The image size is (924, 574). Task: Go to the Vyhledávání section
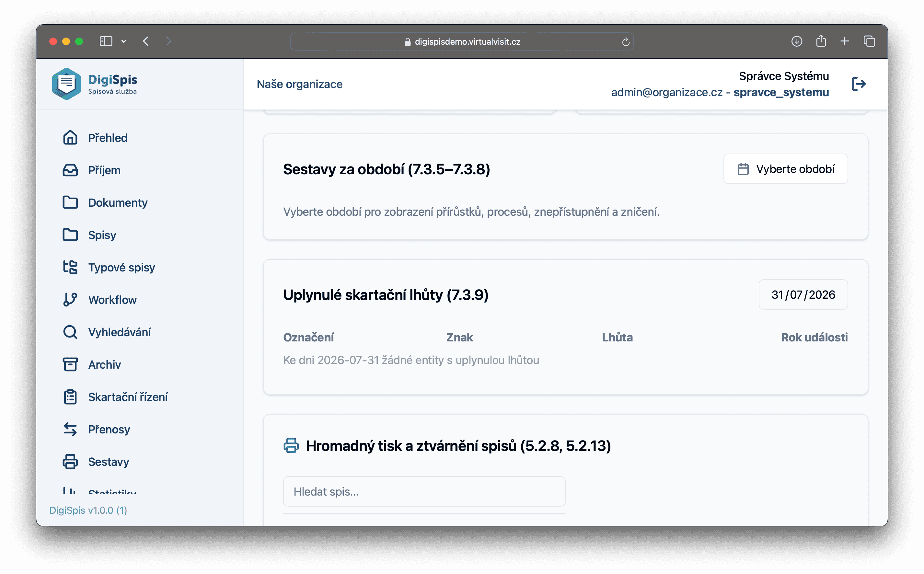click(120, 332)
